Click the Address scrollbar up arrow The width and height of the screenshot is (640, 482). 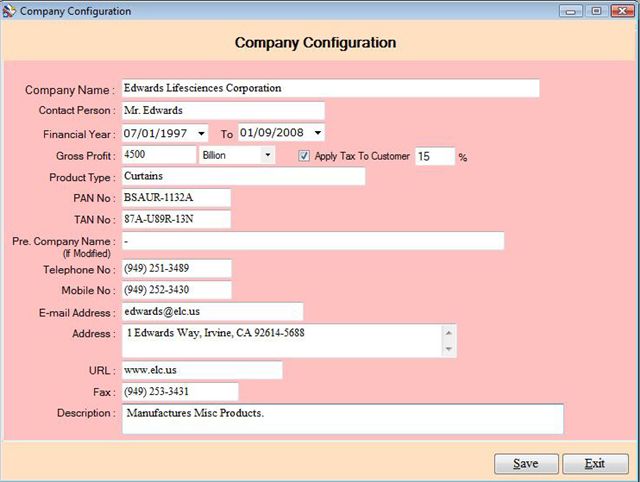[449, 333]
